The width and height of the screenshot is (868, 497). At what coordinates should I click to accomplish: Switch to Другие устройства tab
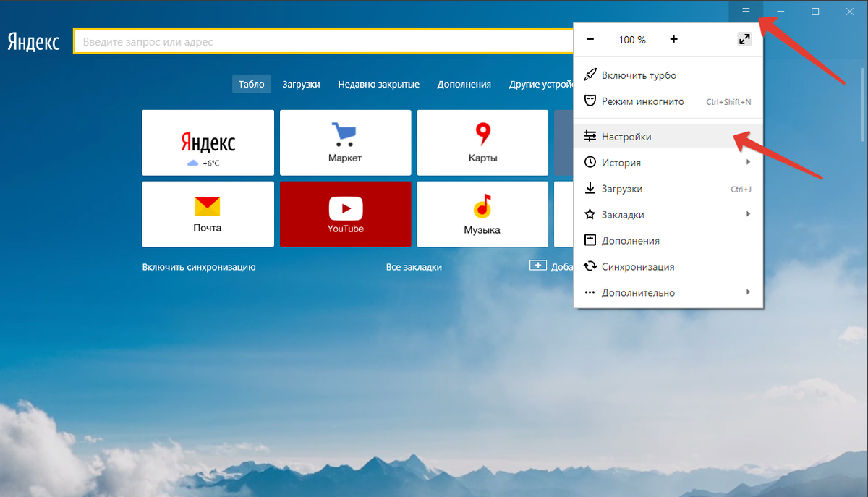(x=541, y=84)
